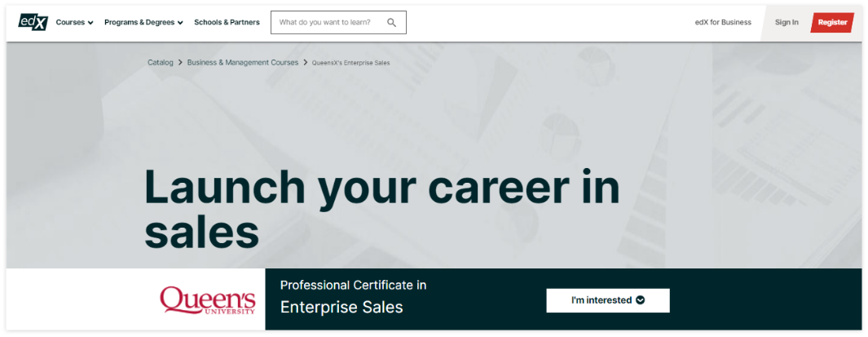Click the Enterprise Sales program title
The height and width of the screenshot is (337, 868).
point(341,308)
